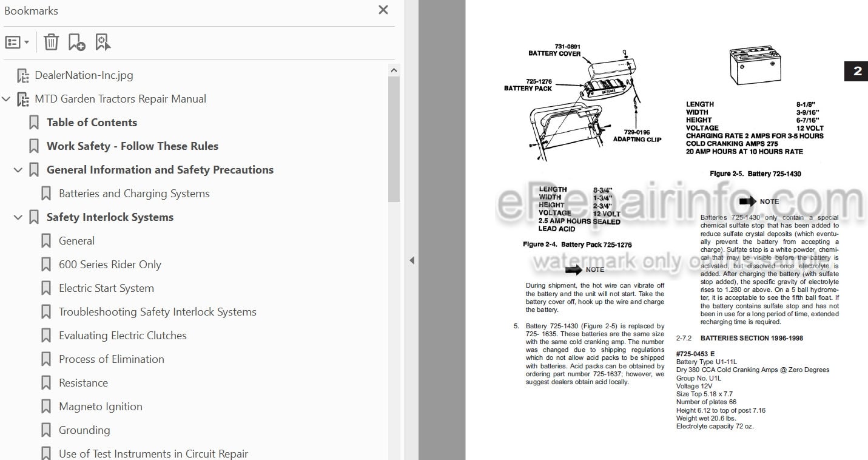This screenshot has width=868, height=460.
Task: Click bookmark icon beside Use of Test Instruments
Action: pos(46,453)
